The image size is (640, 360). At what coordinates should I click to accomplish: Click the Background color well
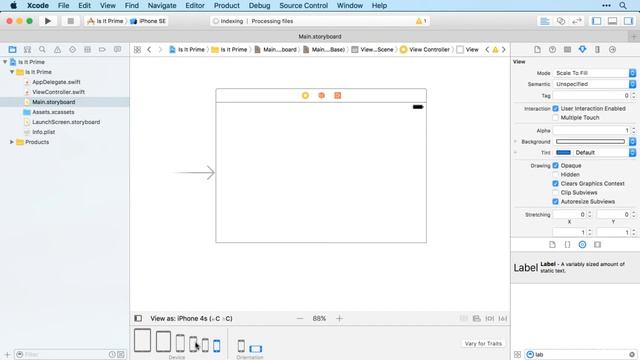coord(590,142)
